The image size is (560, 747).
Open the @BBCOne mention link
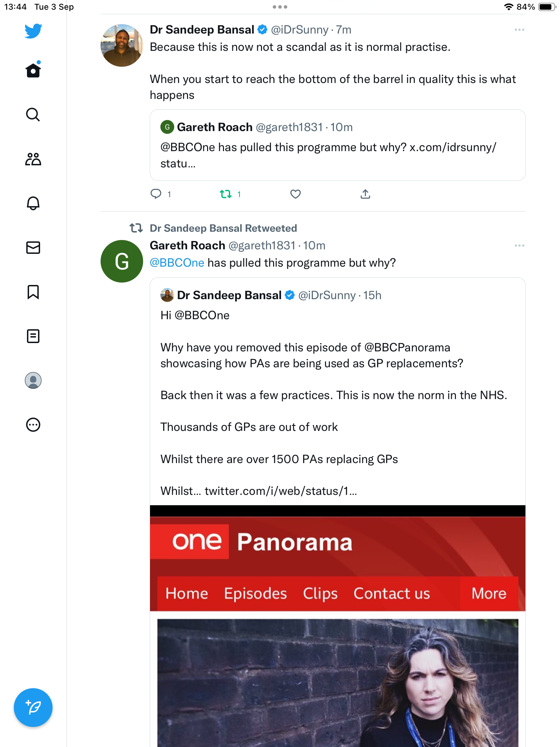coord(177,263)
